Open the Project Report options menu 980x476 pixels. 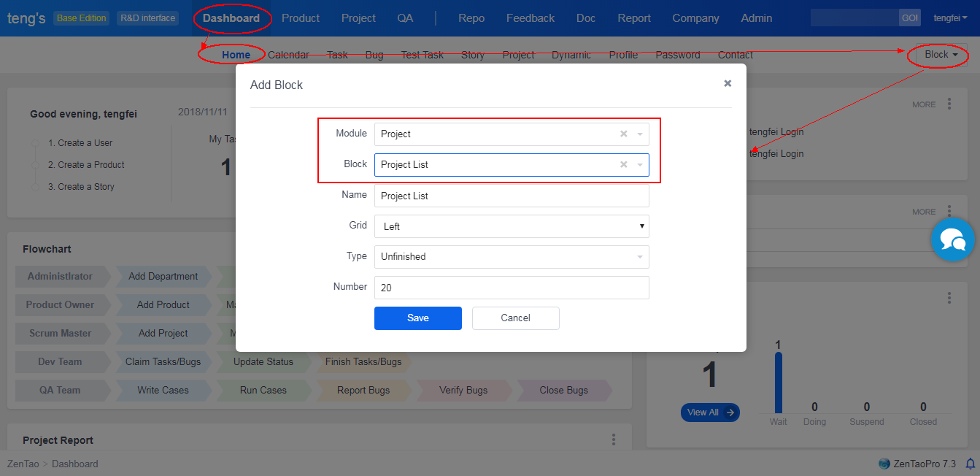tap(614, 439)
